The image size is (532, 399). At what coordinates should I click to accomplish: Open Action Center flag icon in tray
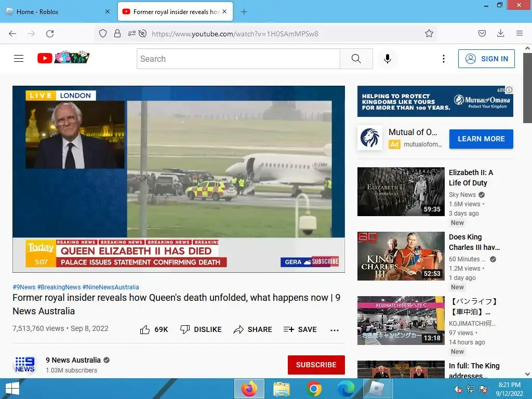[x=483, y=389]
